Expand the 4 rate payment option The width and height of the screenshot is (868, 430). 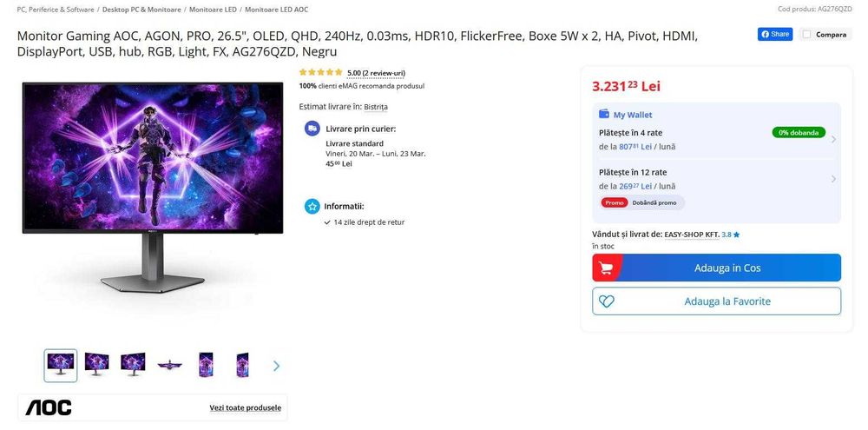click(833, 139)
